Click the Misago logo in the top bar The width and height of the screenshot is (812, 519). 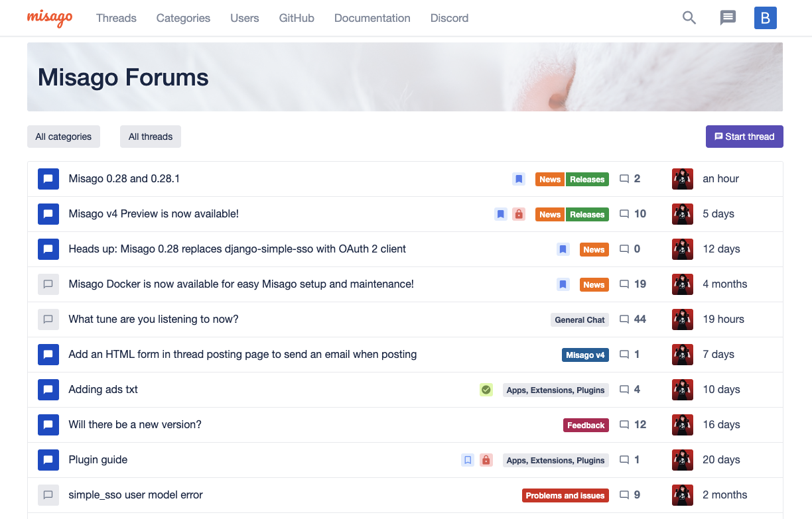coord(50,18)
